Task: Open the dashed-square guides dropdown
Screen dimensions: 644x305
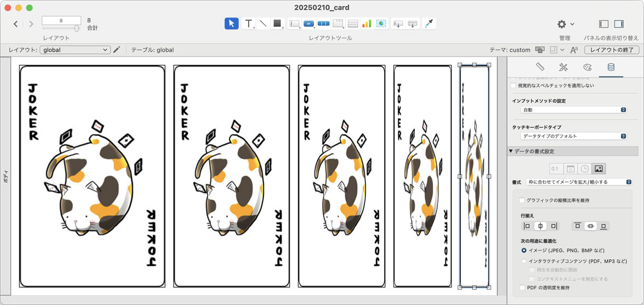Action: (x=557, y=50)
